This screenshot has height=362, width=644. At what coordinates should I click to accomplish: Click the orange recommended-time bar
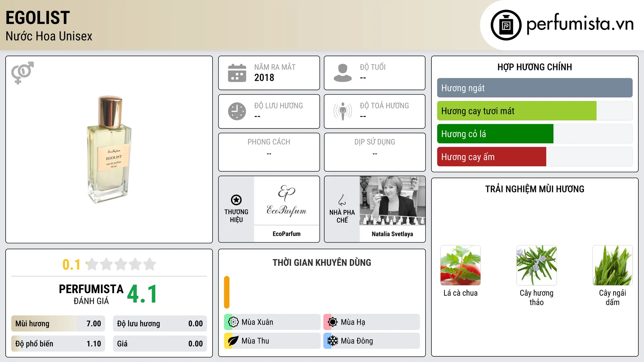click(x=227, y=292)
